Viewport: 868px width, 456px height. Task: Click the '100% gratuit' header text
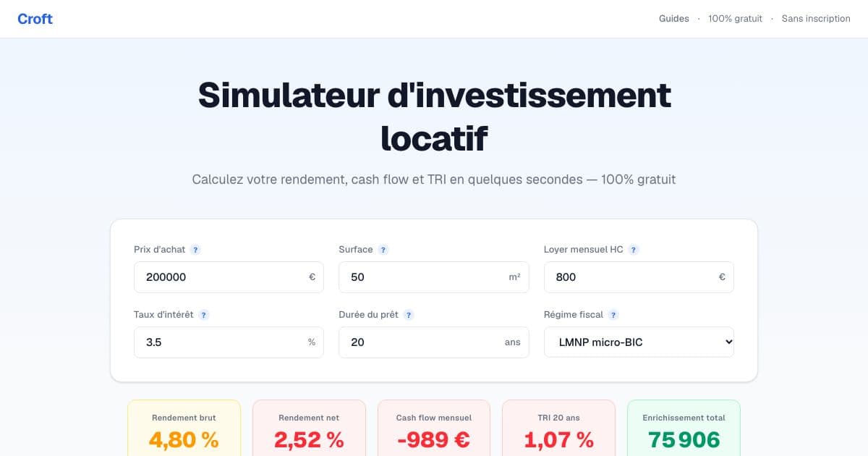(x=735, y=19)
